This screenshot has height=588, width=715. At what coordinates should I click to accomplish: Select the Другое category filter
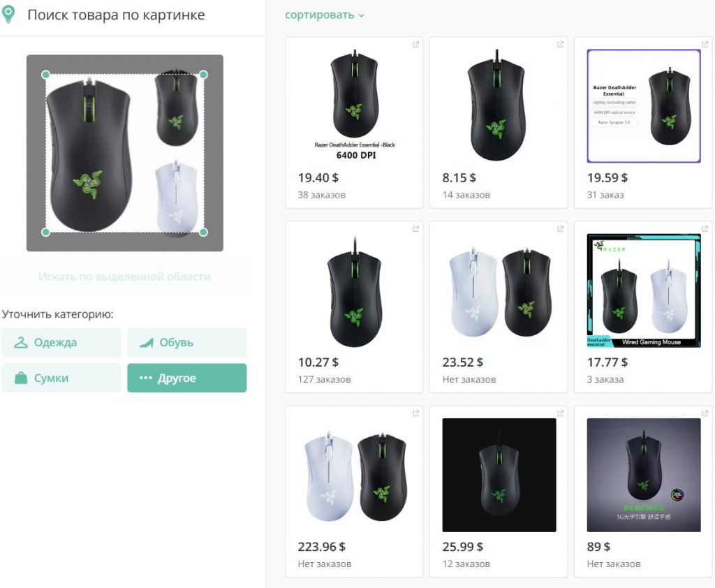pos(186,378)
